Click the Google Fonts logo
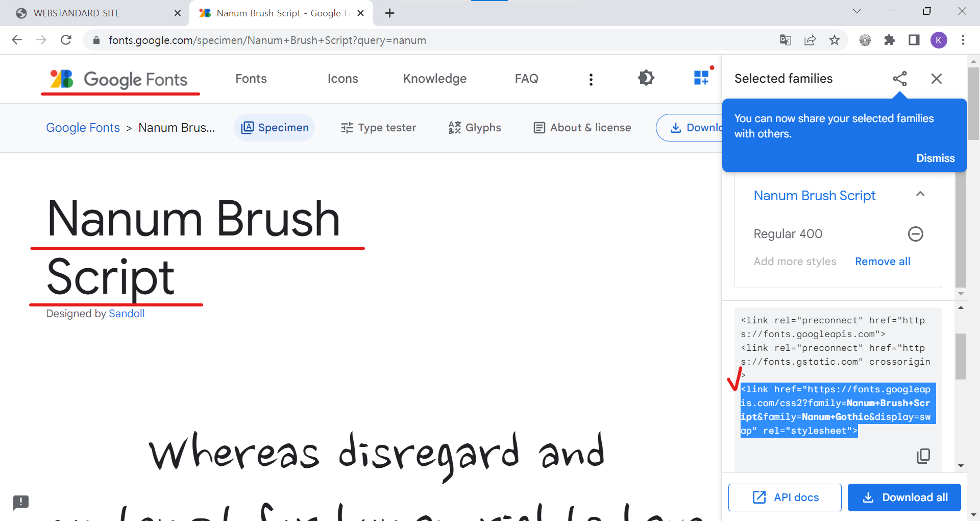 click(x=119, y=79)
